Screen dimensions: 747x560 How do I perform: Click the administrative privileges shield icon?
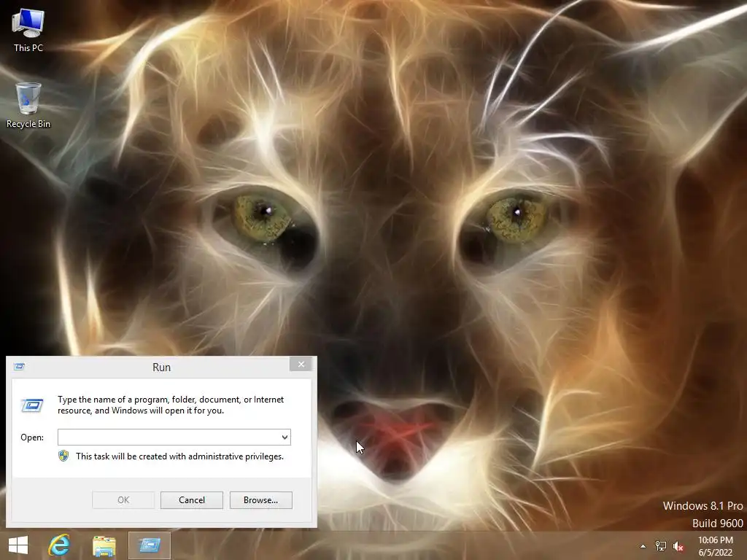[x=63, y=456]
